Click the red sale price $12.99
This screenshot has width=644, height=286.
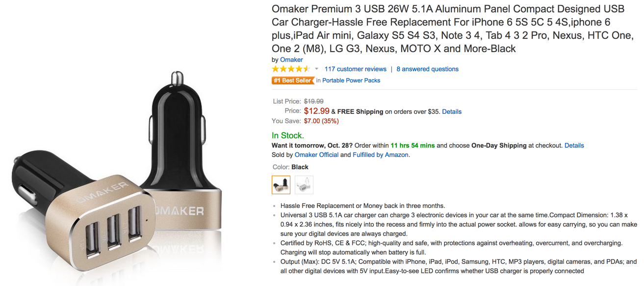coord(316,111)
